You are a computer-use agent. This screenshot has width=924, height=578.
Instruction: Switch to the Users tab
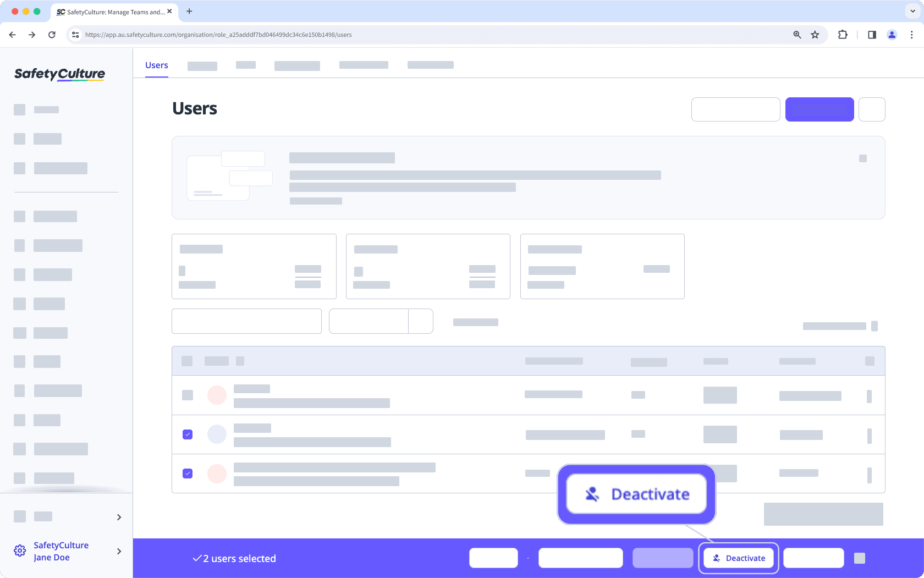[156, 65]
